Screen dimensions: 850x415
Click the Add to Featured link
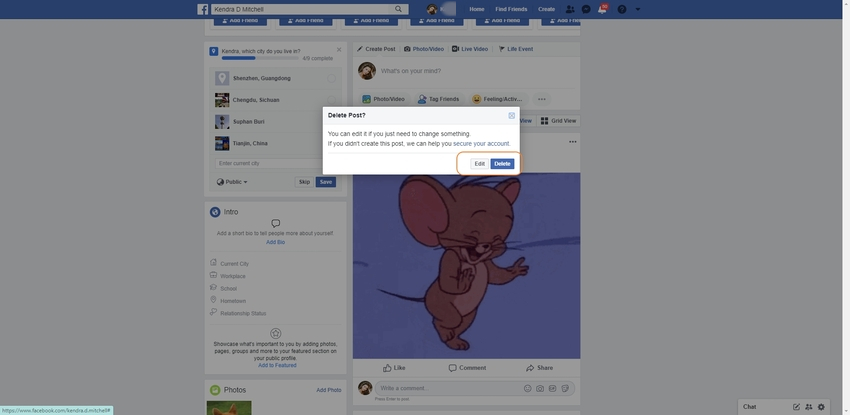pyautogui.click(x=277, y=365)
